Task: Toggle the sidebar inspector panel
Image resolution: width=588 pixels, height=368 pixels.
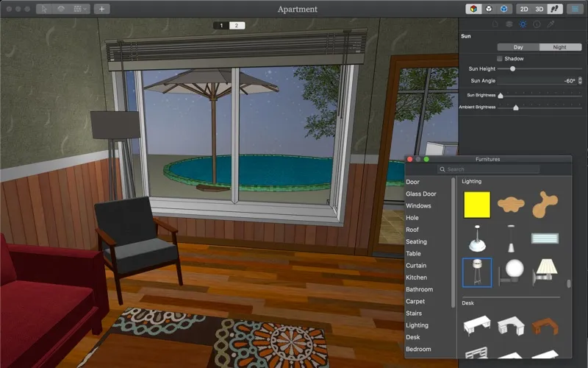Action: click(x=575, y=9)
